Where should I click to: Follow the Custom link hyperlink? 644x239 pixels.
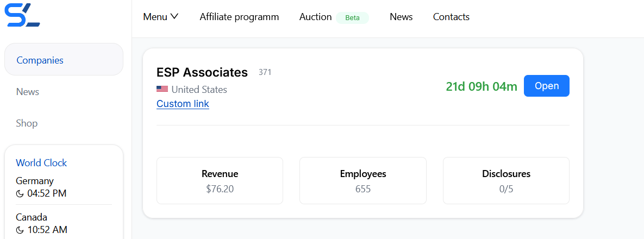click(183, 104)
